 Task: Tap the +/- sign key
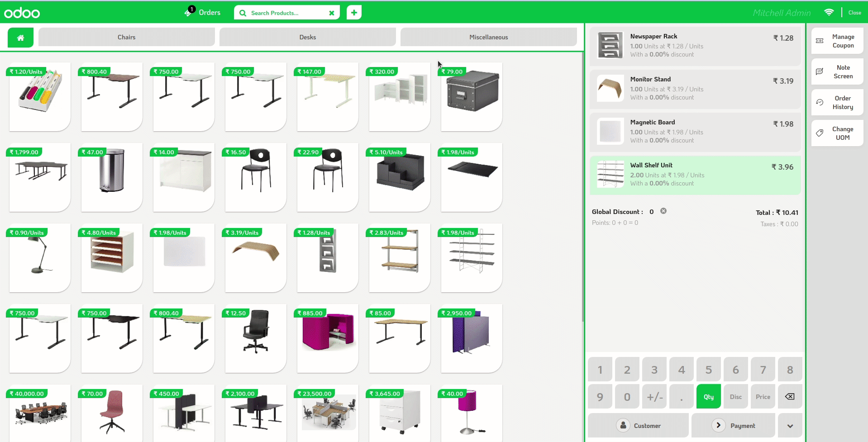(x=654, y=396)
